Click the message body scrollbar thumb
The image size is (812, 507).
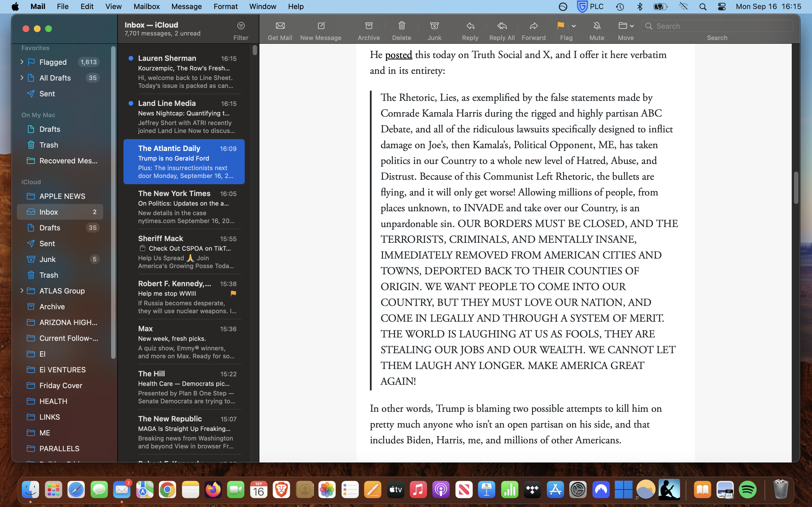pyautogui.click(x=796, y=188)
